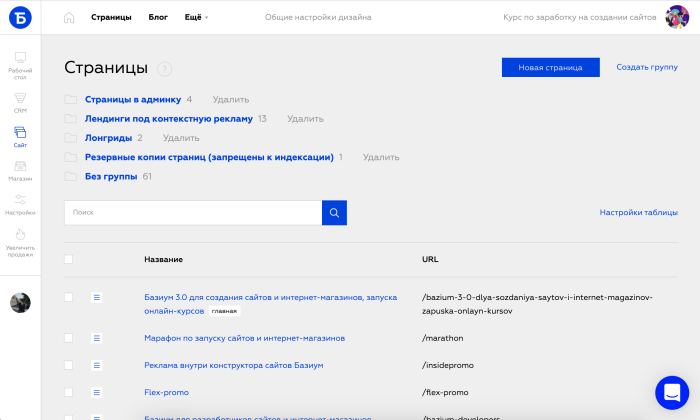
Task: Open page Марафон по запуску сайтов
Action: coord(245,338)
